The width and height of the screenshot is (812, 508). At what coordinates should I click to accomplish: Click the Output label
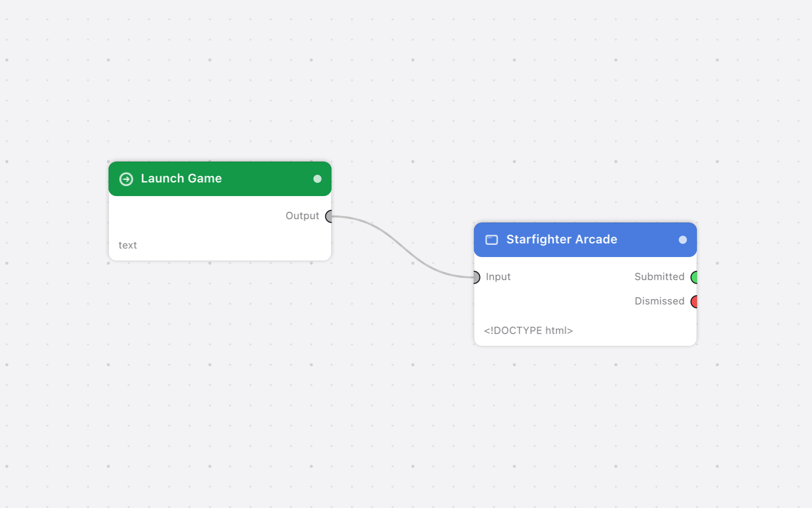302,216
